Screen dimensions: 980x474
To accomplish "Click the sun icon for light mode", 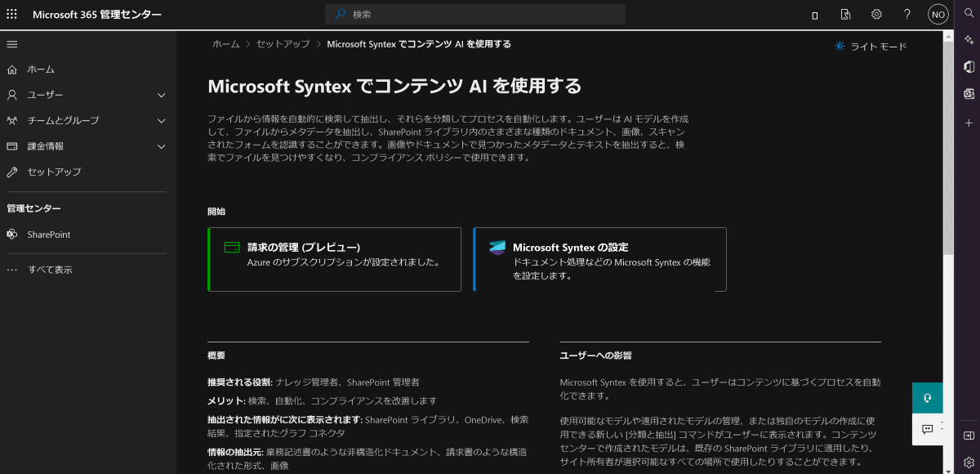I will point(840,47).
